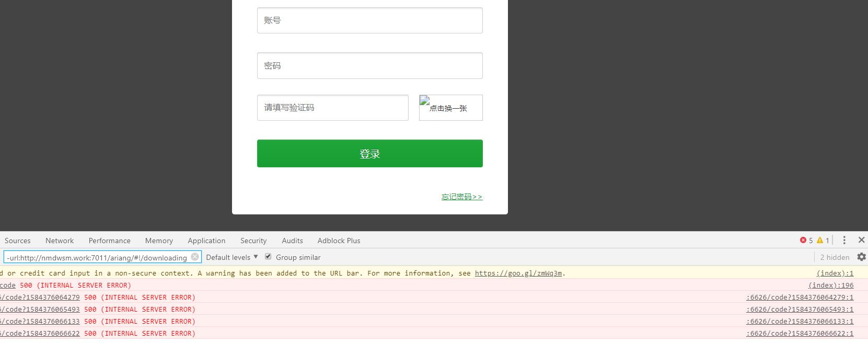Open the Memory tab
This screenshot has height=354, width=868.
point(159,241)
